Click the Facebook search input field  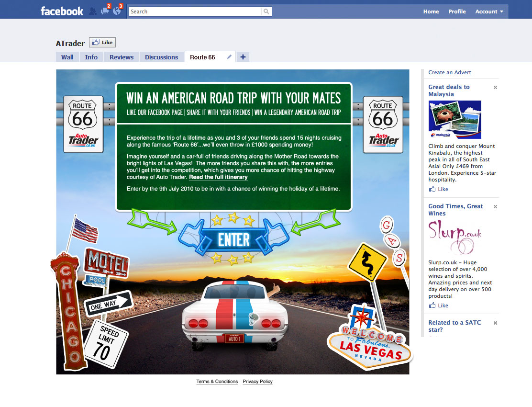[x=195, y=11]
